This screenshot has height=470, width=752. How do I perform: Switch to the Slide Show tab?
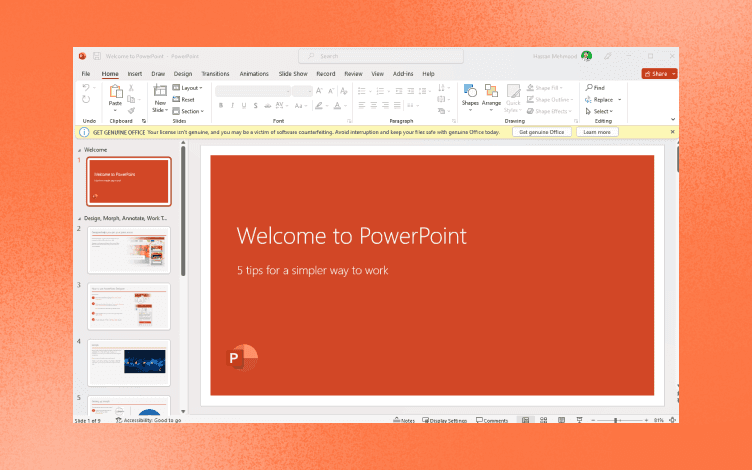pos(293,73)
